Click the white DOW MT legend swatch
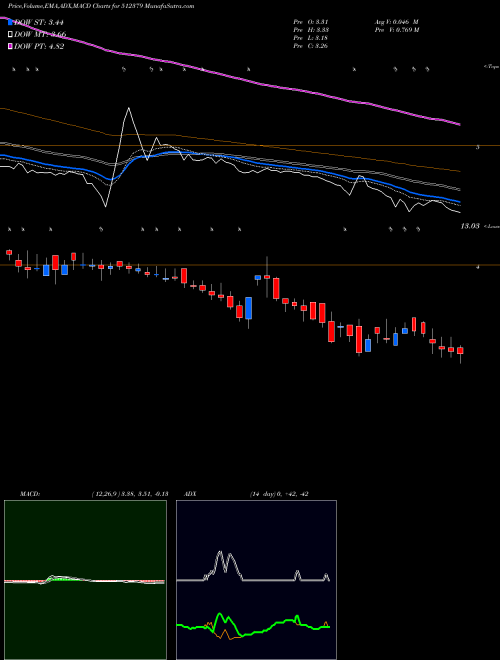 coord(10,35)
